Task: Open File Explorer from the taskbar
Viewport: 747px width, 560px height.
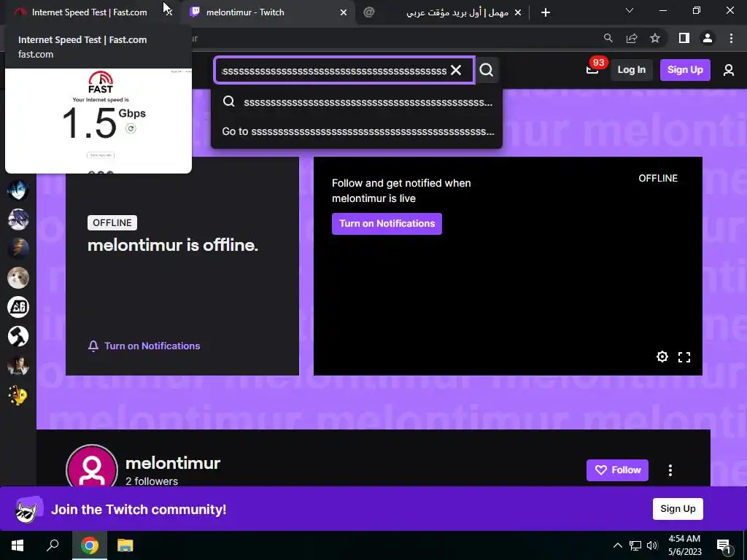Action: (125, 545)
